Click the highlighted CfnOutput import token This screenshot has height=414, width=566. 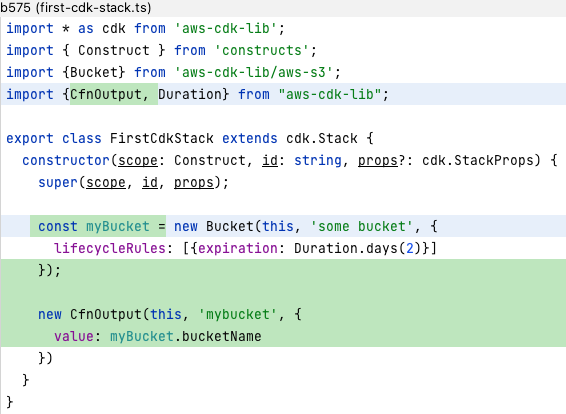point(105,94)
